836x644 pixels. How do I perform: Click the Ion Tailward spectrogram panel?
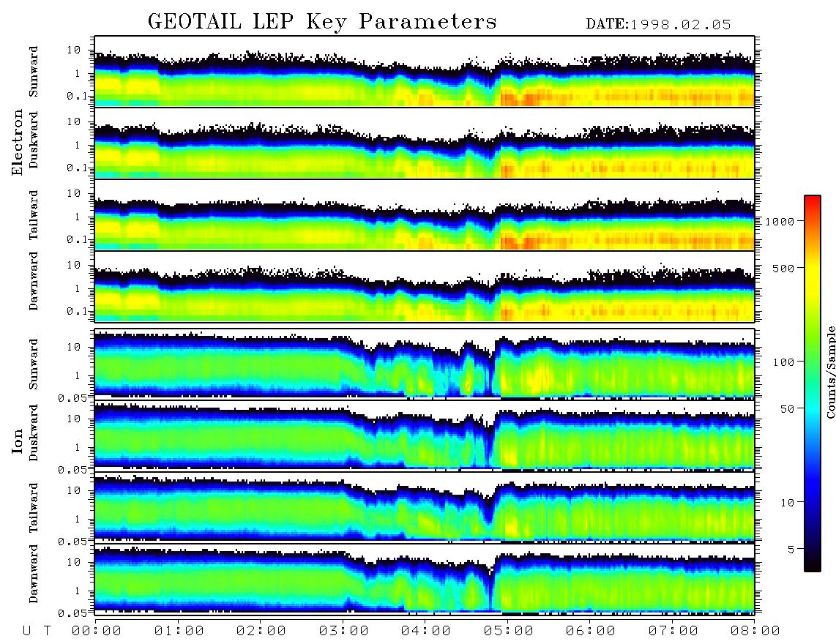pyautogui.click(x=425, y=507)
